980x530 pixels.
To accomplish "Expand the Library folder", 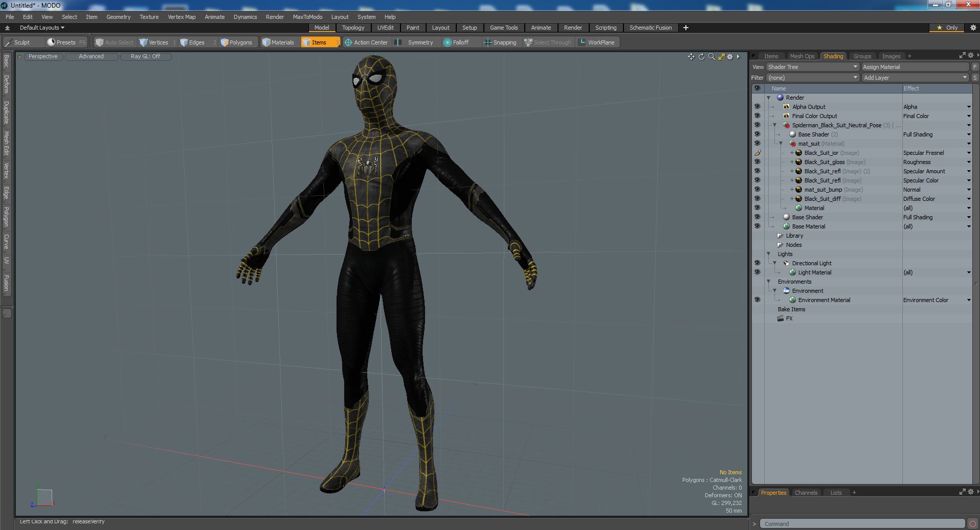I will coord(780,236).
